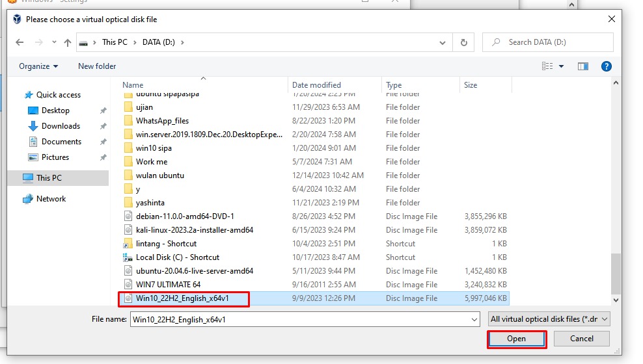643x364 pixels.
Task: Open Documents in navigation pane
Action: click(x=62, y=142)
